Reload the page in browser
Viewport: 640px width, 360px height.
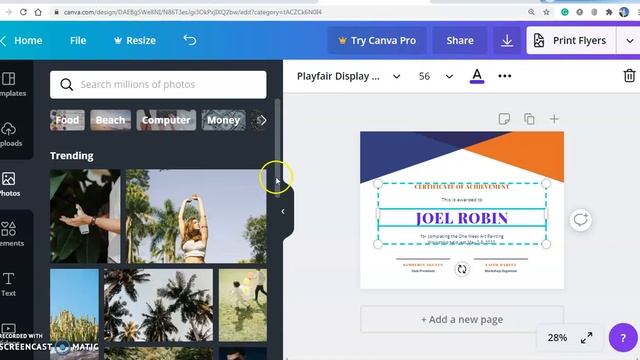[23, 12]
